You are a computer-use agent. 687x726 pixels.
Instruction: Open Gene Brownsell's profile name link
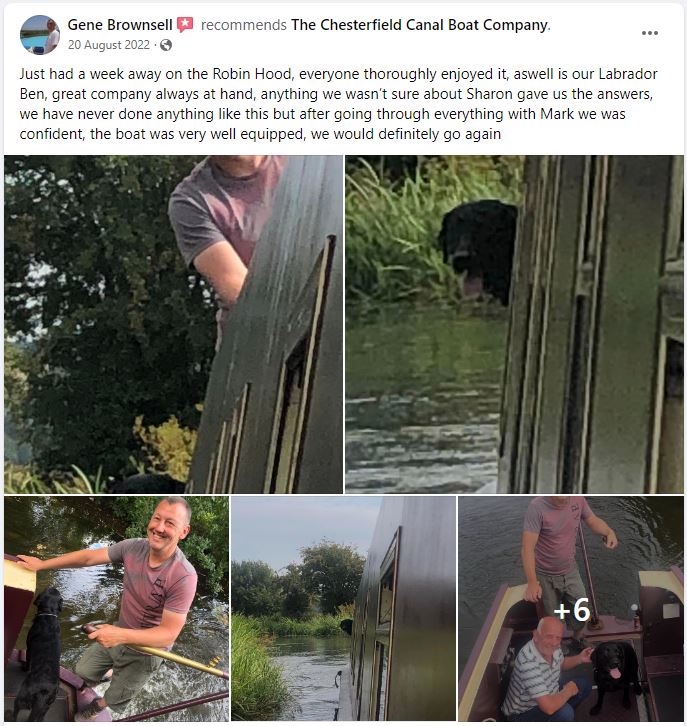pos(120,25)
